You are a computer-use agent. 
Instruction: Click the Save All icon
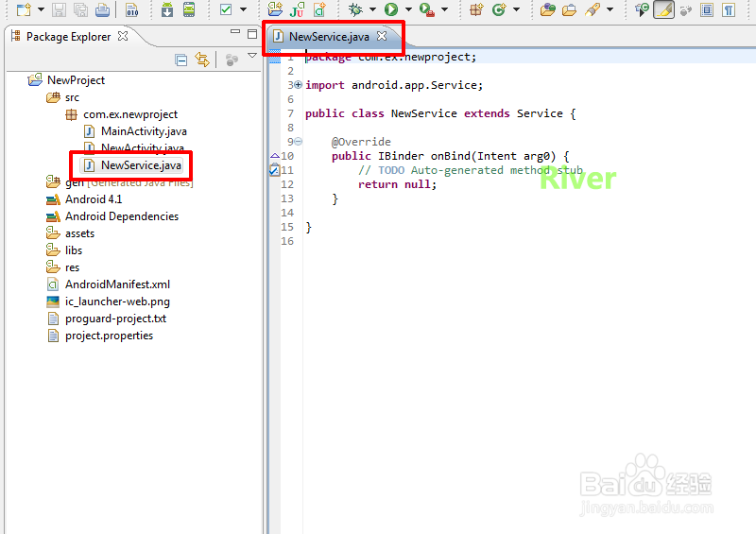80,9
